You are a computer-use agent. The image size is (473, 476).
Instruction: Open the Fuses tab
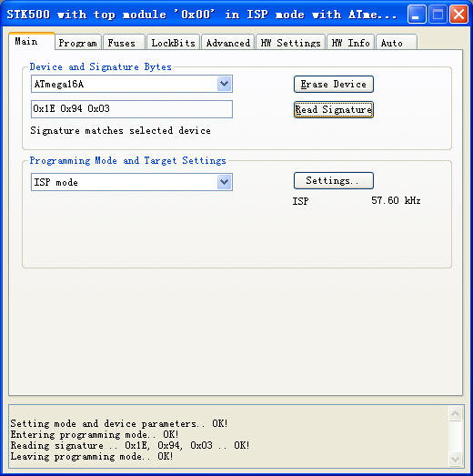tap(123, 43)
